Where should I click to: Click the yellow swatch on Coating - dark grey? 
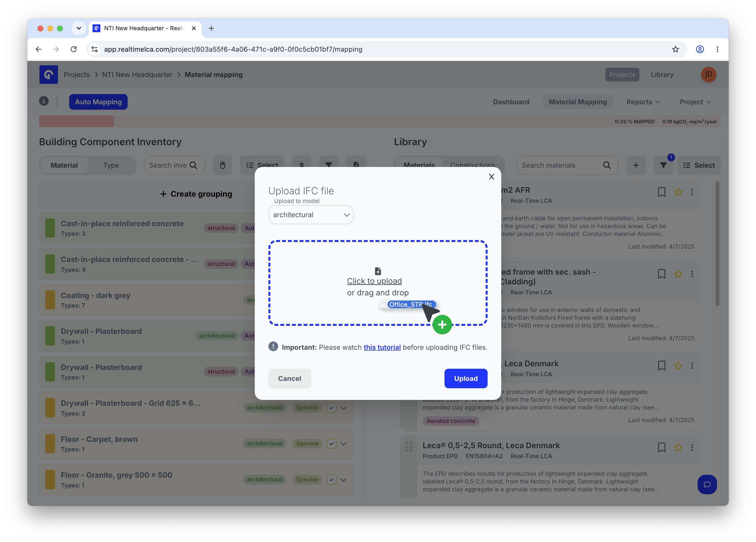(50, 300)
